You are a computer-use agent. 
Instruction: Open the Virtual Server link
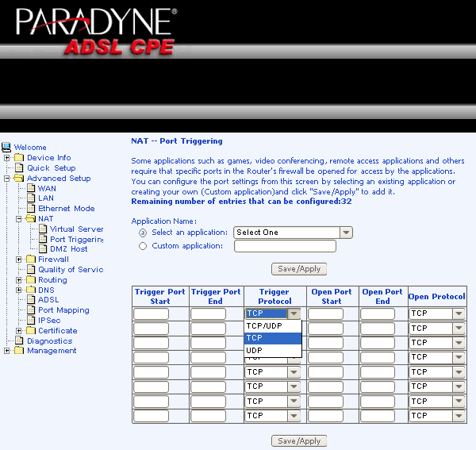pyautogui.click(x=76, y=229)
